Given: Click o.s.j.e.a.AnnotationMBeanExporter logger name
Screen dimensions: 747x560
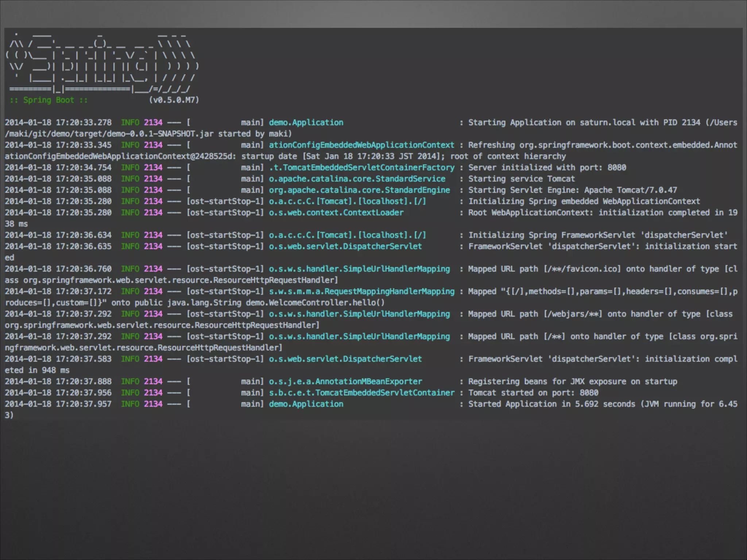Looking at the screenshot, I should coord(345,382).
